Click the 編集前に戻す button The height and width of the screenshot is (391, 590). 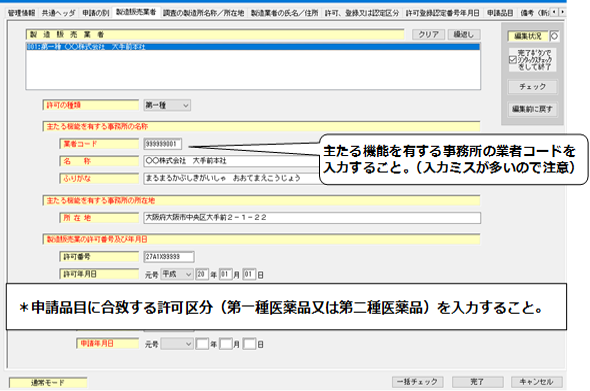532,109
